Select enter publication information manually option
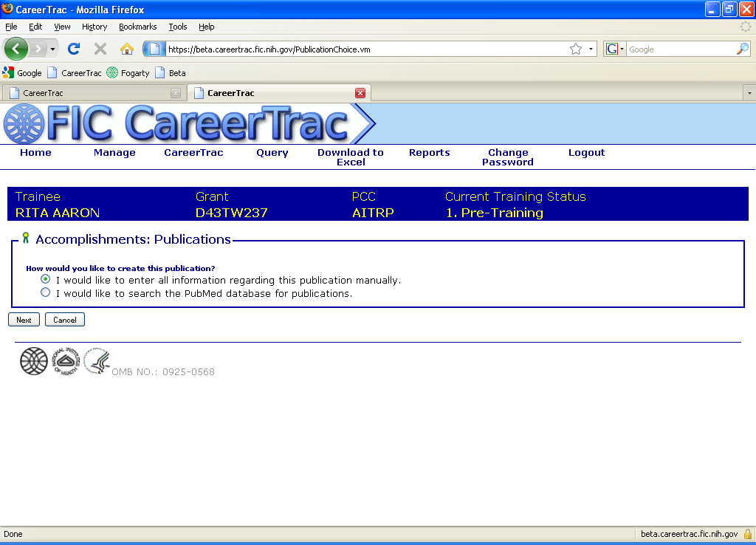 (45, 279)
